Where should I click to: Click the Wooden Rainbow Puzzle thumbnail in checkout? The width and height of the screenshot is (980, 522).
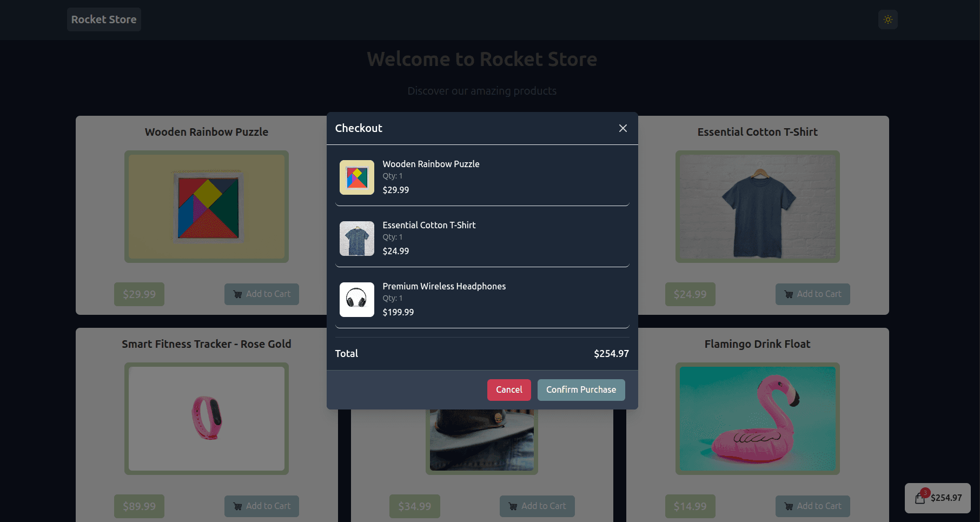(x=357, y=177)
